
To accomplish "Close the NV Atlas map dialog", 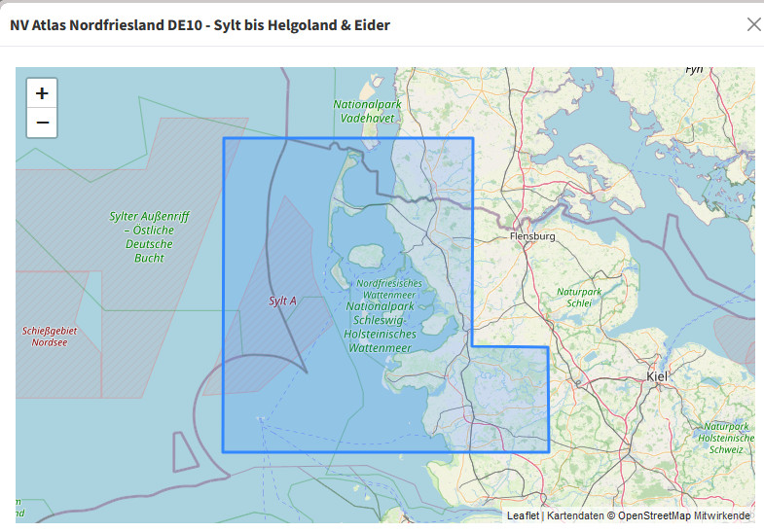I will pos(753,24).
